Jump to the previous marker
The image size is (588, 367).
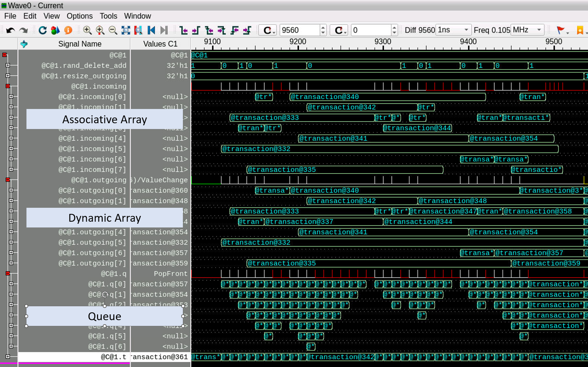[151, 30]
